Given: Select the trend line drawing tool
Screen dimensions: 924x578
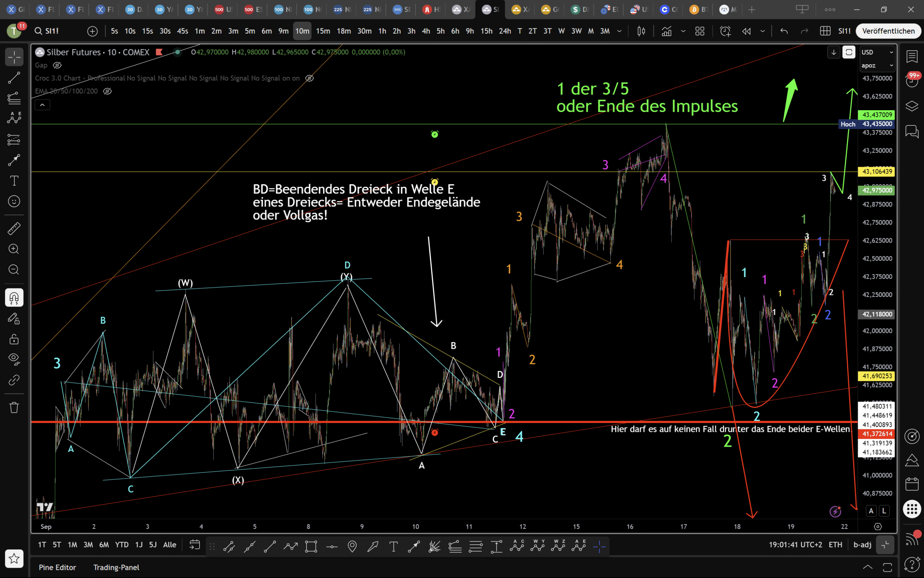Looking at the screenshot, I should click(14, 78).
